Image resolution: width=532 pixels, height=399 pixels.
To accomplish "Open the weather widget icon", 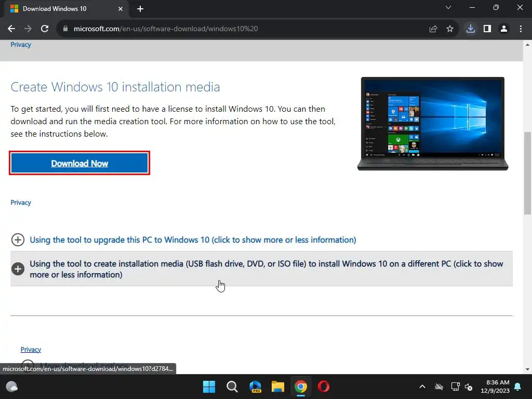I will click(12, 387).
